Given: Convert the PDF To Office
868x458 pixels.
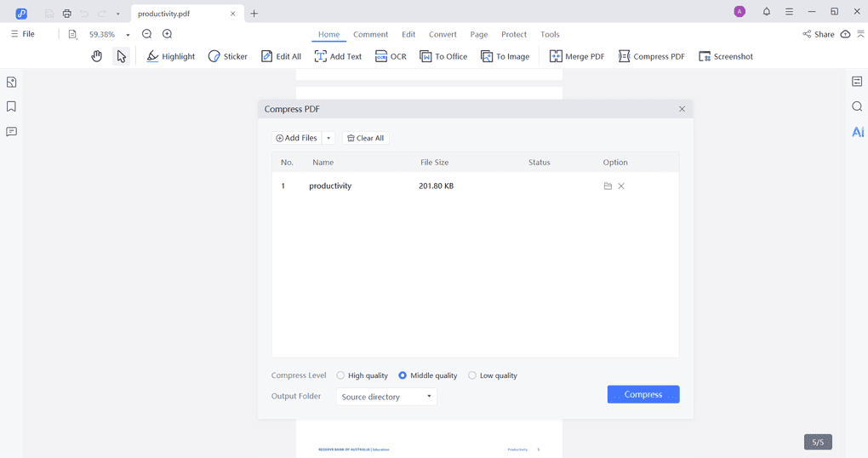Looking at the screenshot, I should pyautogui.click(x=443, y=56).
